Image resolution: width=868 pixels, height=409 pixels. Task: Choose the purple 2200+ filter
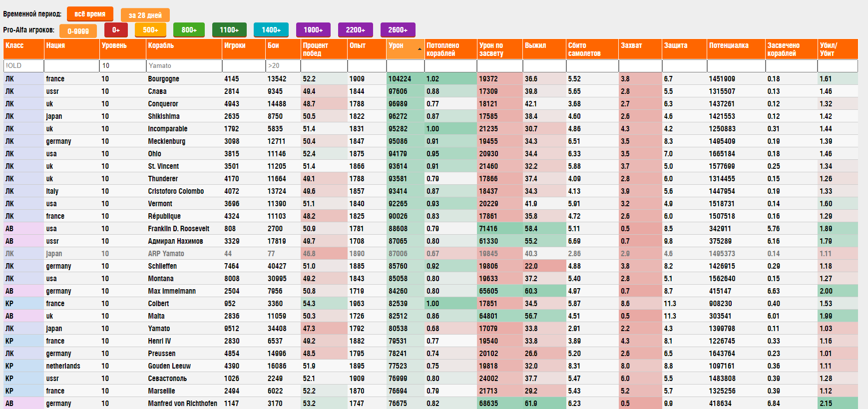[x=355, y=30]
